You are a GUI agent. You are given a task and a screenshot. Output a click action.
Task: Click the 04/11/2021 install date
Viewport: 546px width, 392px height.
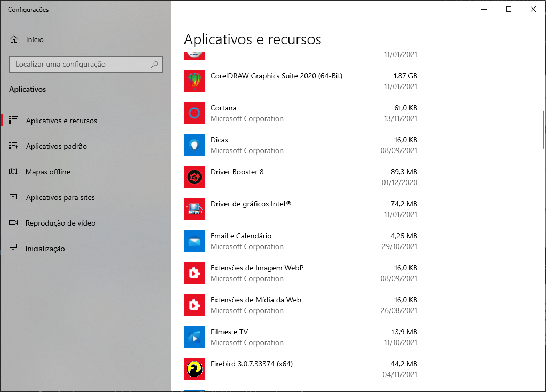400,374
